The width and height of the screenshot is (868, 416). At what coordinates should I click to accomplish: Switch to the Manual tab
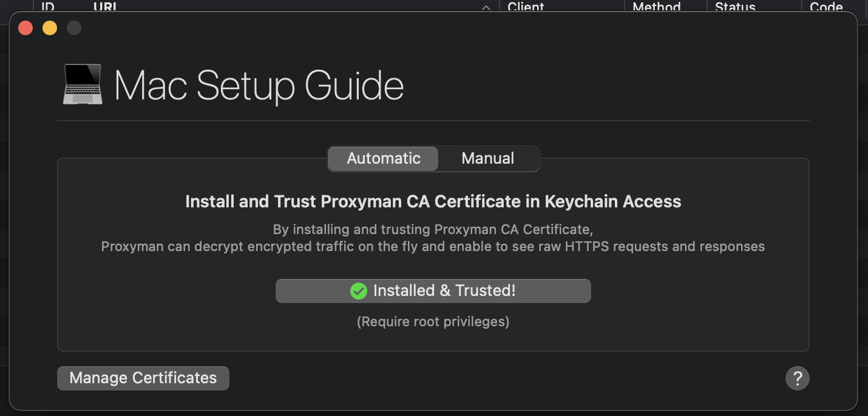tap(487, 159)
